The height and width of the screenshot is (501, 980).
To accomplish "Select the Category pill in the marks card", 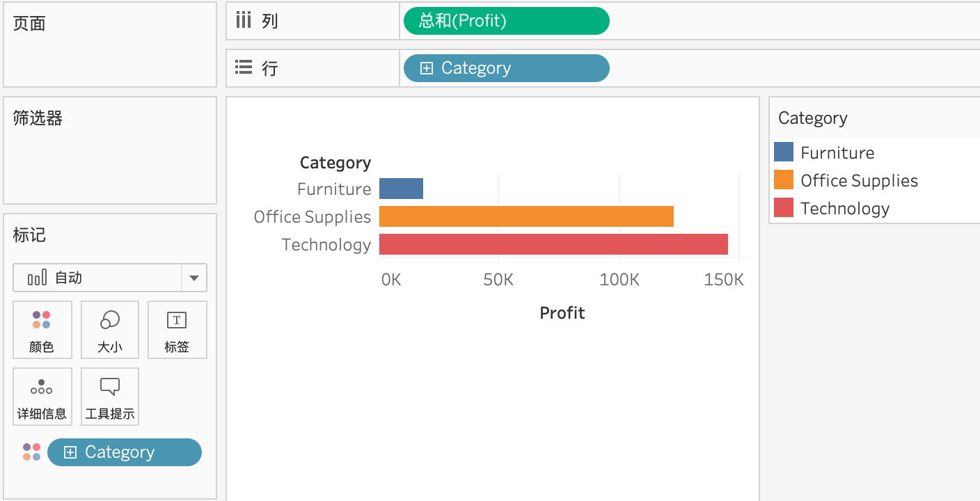I will point(125,452).
